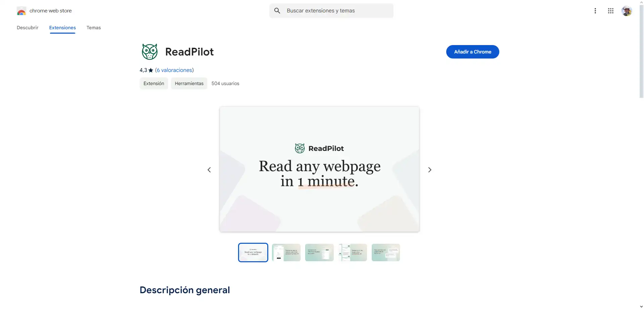This screenshot has width=644, height=309.
Task: Click the Descripción general heading
Action: click(185, 290)
